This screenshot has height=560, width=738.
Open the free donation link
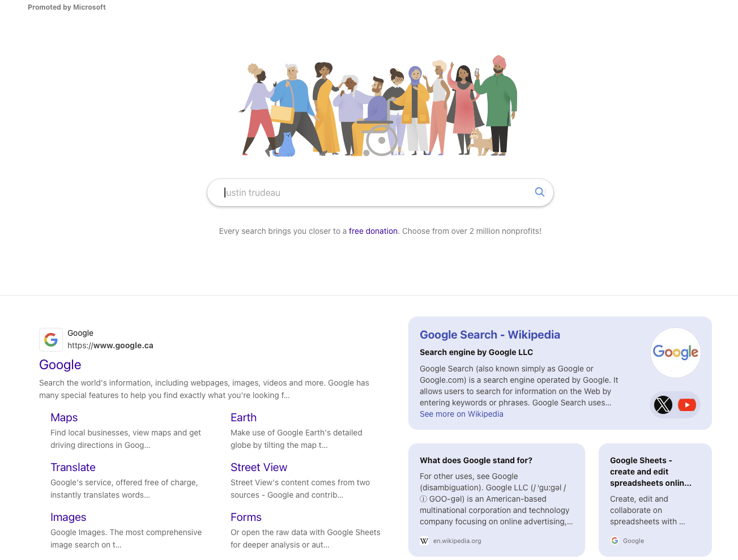click(x=373, y=231)
